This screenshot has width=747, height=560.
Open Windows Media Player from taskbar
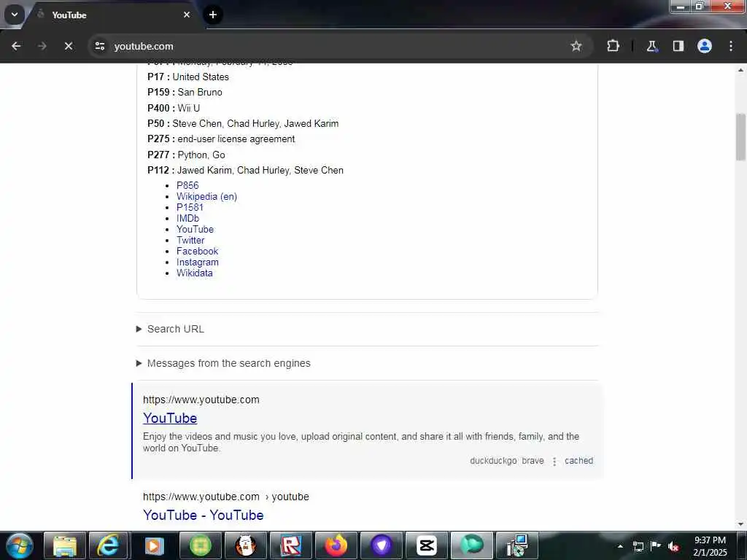(x=153, y=545)
